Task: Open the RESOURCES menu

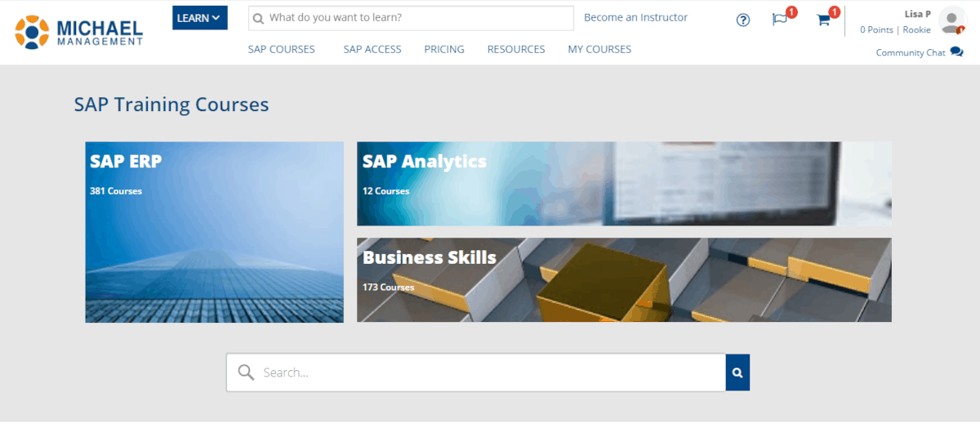Action: tap(516, 49)
